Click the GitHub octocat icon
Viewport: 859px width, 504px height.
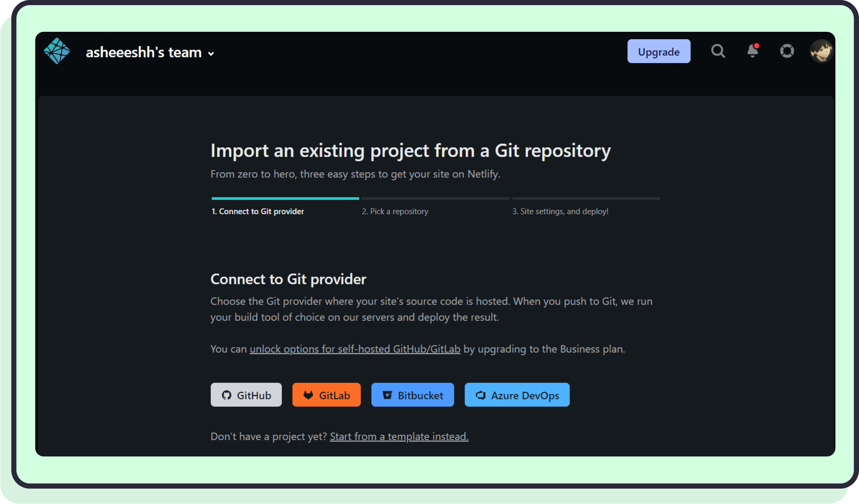pos(226,395)
